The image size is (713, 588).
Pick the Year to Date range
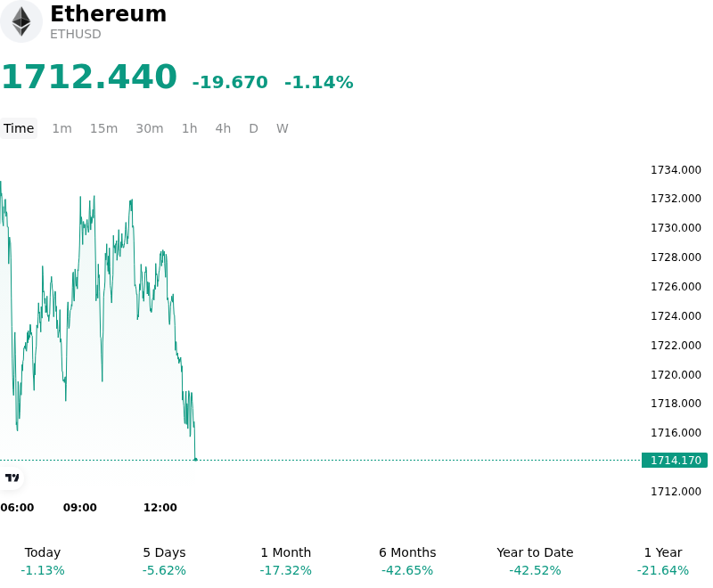535,561
